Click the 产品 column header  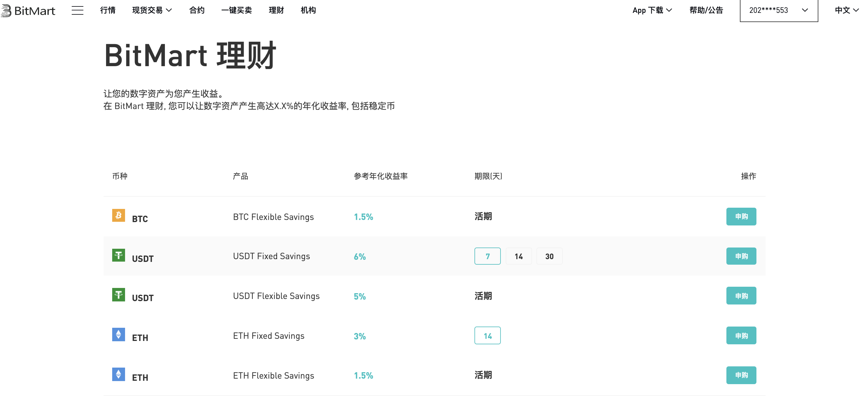pyautogui.click(x=241, y=176)
